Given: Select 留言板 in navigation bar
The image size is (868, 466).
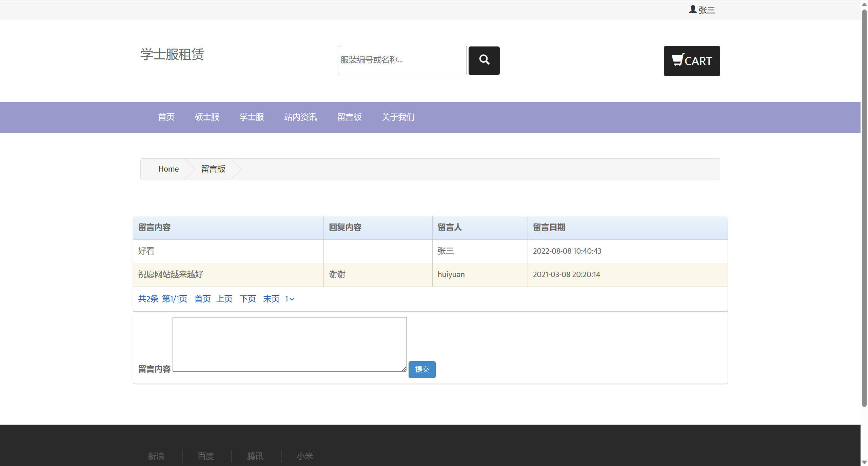Looking at the screenshot, I should tap(349, 117).
